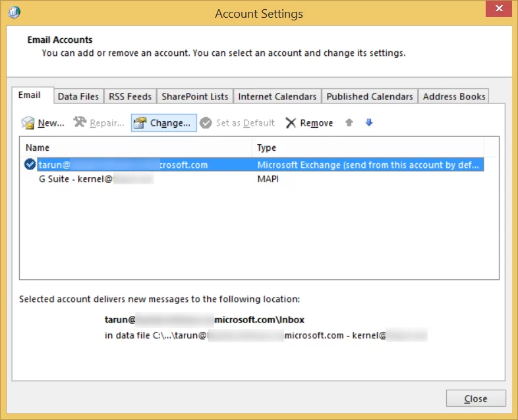Image resolution: width=518 pixels, height=420 pixels.
Task: Click the Remove X icon
Action: pyautogui.click(x=291, y=122)
